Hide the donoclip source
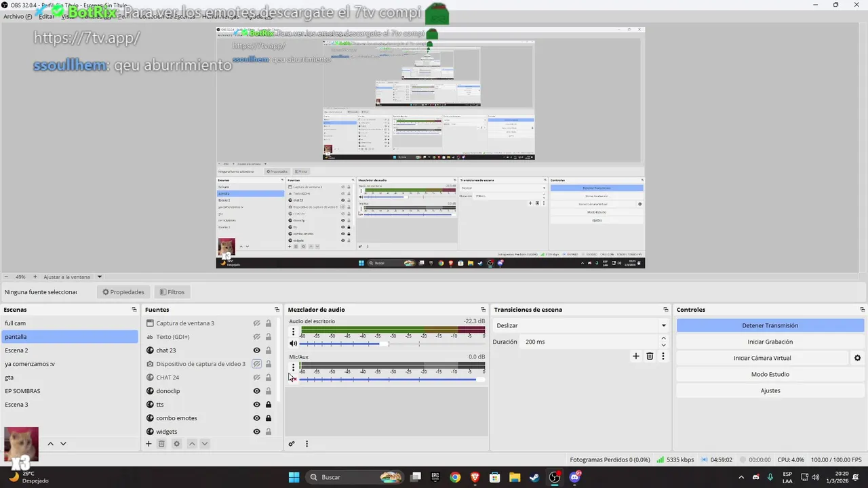 point(257,391)
